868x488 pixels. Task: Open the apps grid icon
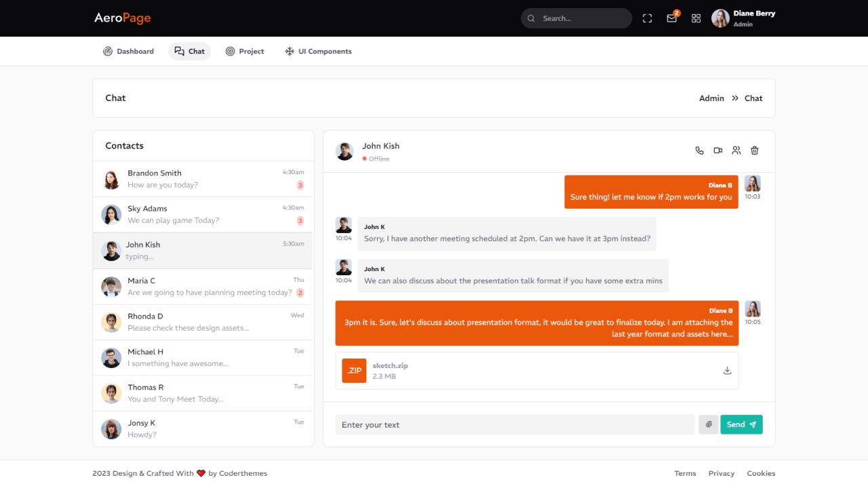pos(696,18)
